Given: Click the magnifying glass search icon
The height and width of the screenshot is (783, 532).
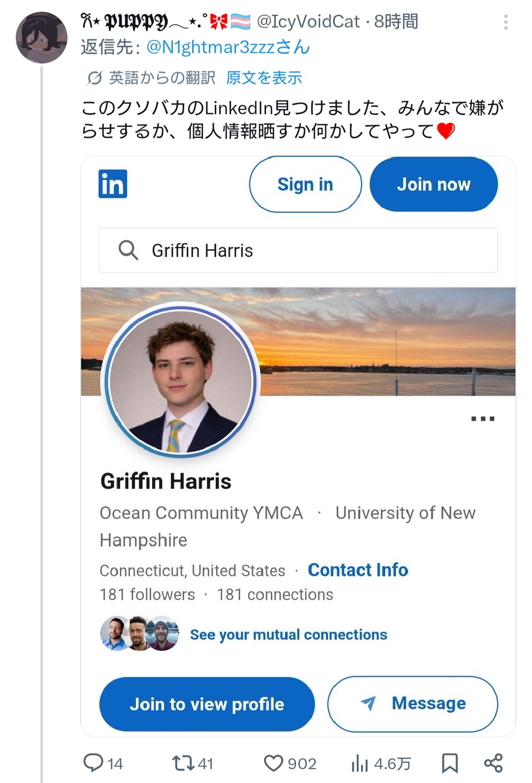Looking at the screenshot, I should coord(128,250).
